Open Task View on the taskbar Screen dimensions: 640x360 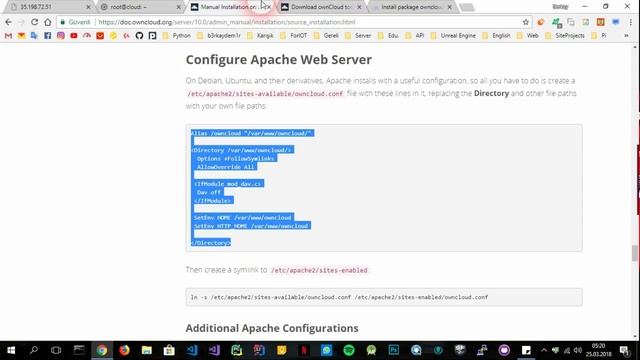point(56,350)
